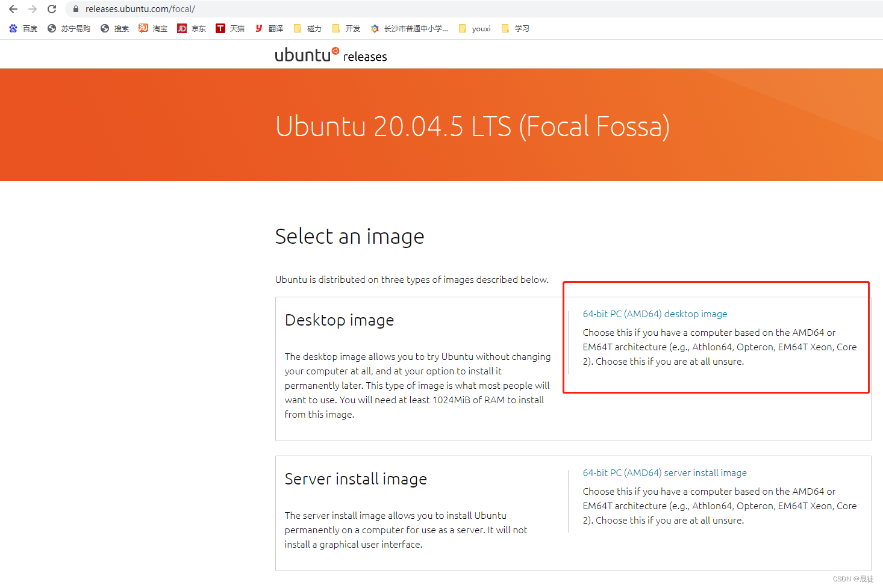Click the browser forward arrow
Viewport: 883px width, 588px height.
(x=33, y=9)
